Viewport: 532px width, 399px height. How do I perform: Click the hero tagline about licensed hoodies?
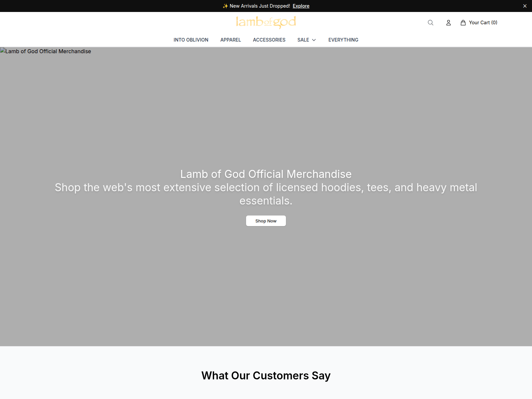(266, 194)
